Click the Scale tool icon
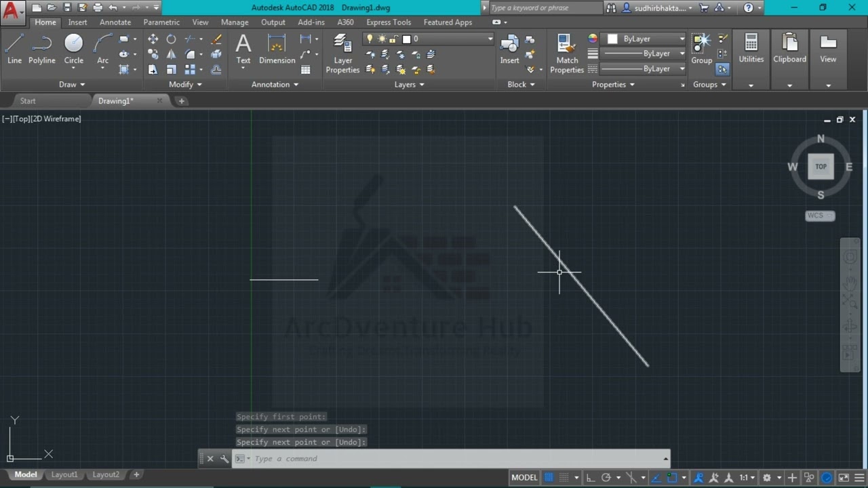Screen dimensions: 868x488 [172, 69]
